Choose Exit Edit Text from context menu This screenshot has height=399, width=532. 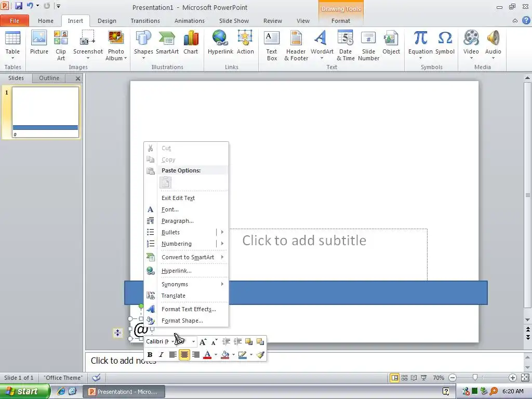pyautogui.click(x=178, y=198)
